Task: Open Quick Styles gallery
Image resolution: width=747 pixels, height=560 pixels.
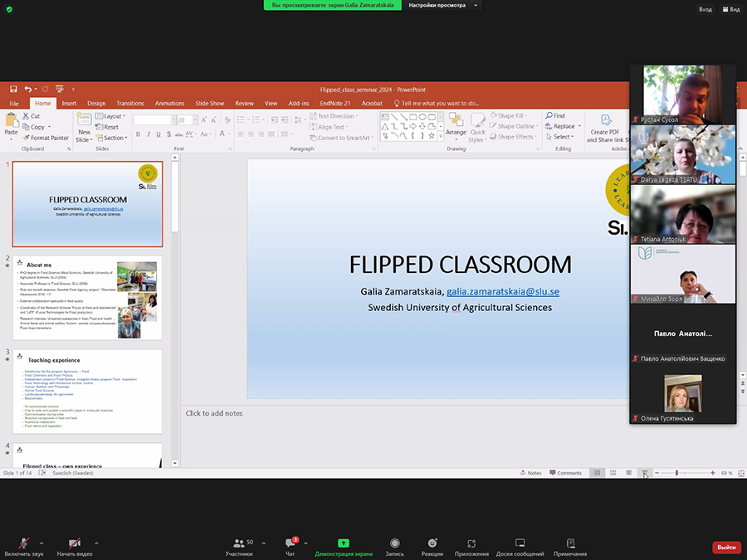Action: coord(477,128)
